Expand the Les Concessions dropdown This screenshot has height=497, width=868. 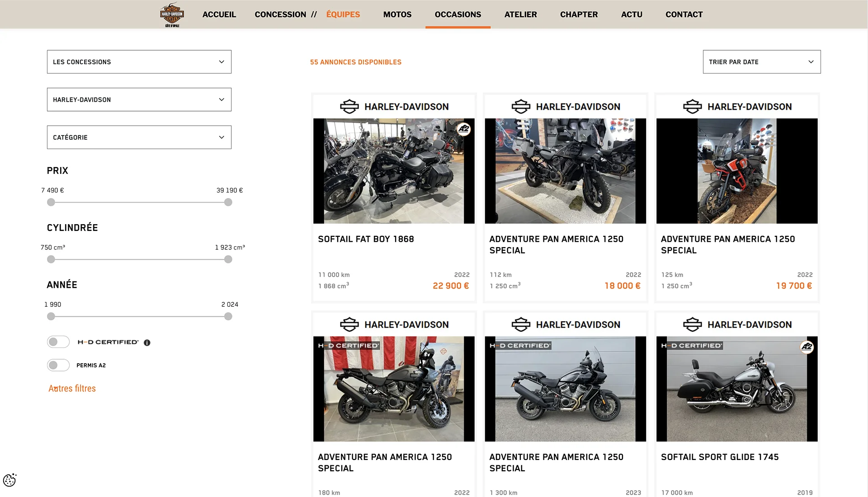pos(139,62)
